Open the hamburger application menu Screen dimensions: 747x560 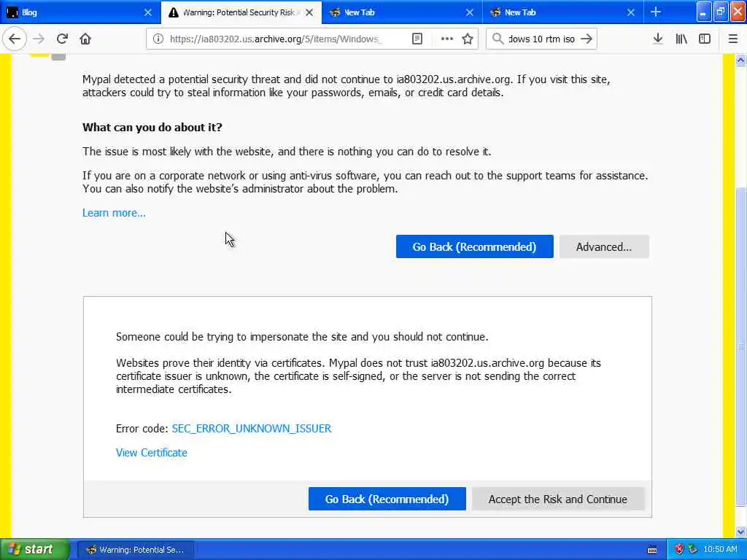point(732,39)
